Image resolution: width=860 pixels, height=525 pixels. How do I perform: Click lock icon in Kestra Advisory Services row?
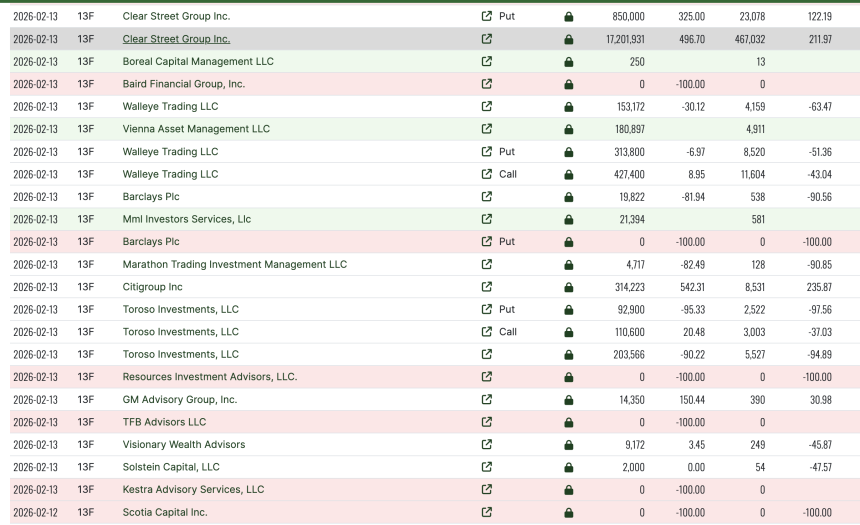tap(569, 490)
